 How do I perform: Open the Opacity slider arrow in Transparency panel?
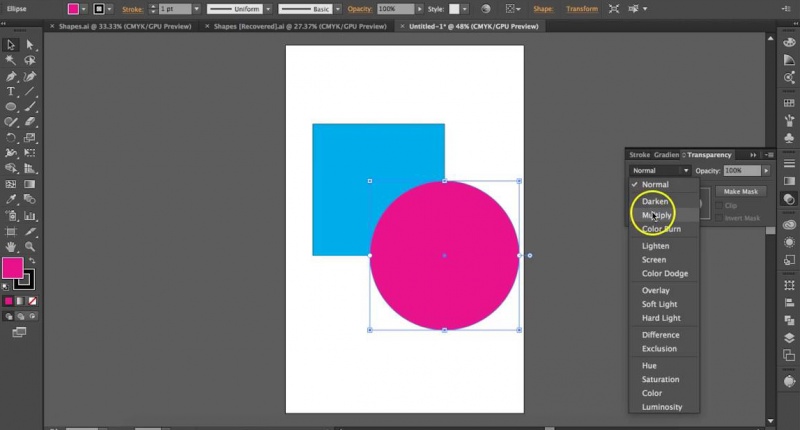pyautogui.click(x=767, y=171)
